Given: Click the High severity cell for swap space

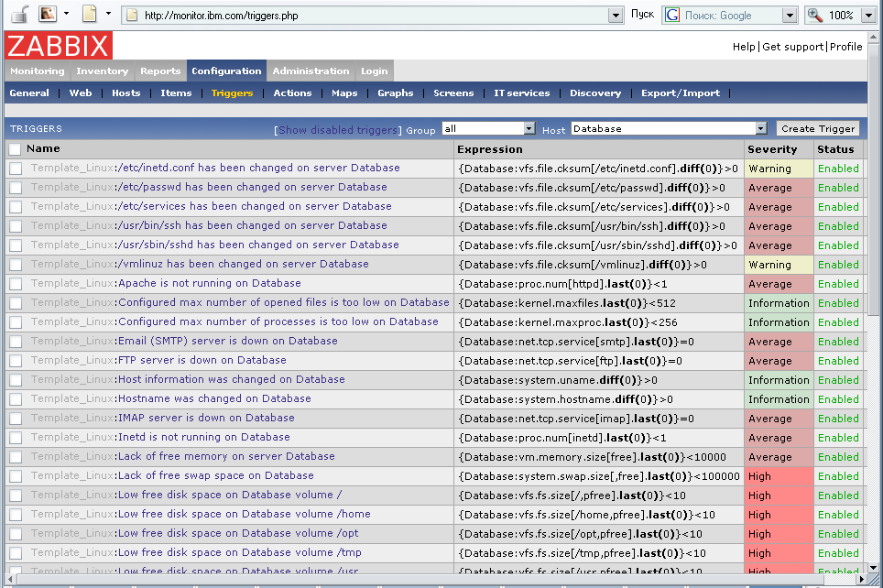Looking at the screenshot, I should pos(779,476).
